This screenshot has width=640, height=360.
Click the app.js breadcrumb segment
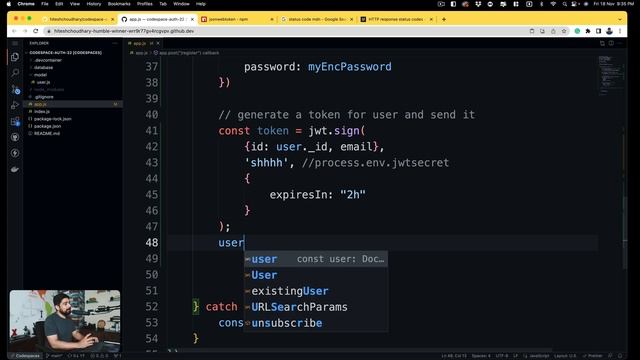pyautogui.click(x=141, y=53)
